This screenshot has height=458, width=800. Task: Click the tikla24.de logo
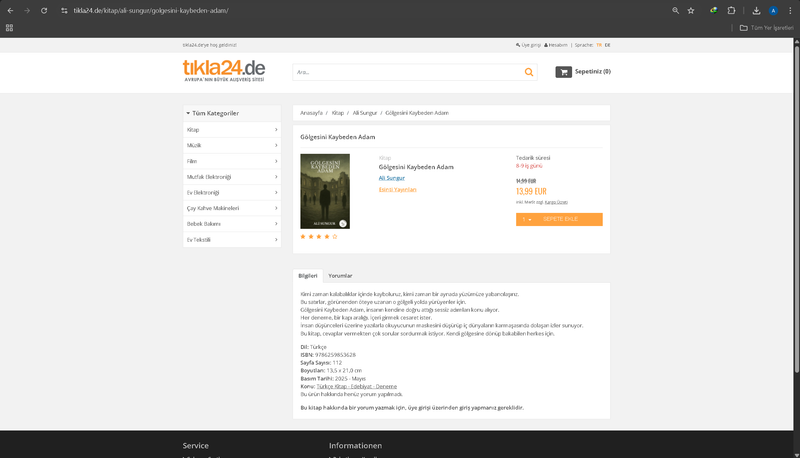[224, 69]
